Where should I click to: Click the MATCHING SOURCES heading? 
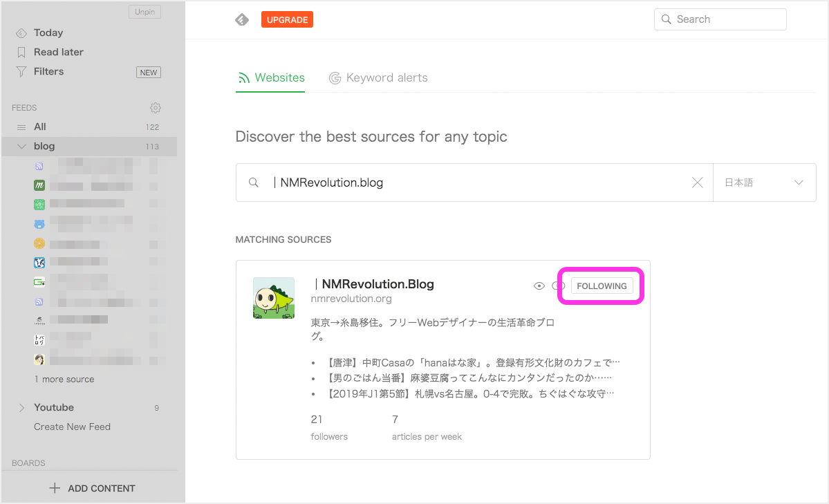pyautogui.click(x=283, y=240)
